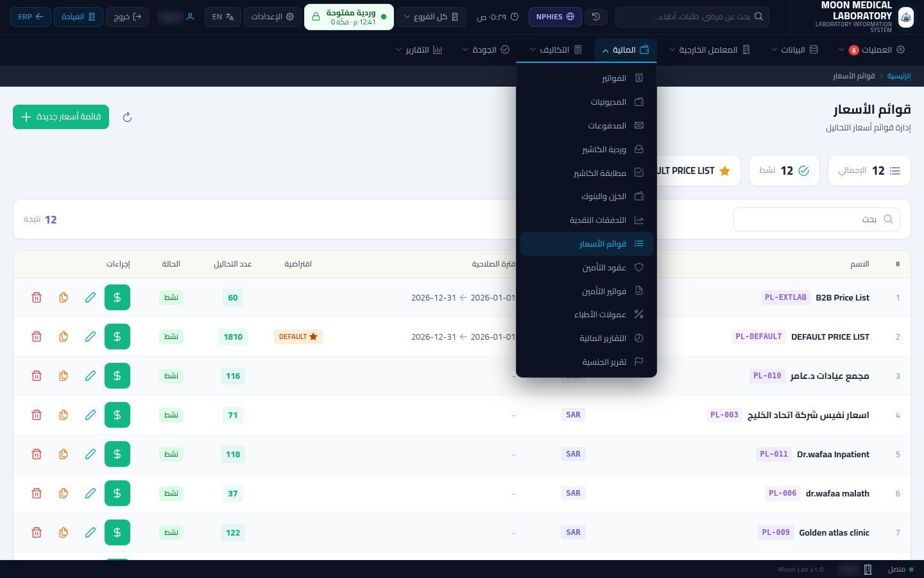This screenshot has height=578, width=924.
Task: Create a new price list with قائمة أسعار جديدة
Action: [61, 117]
